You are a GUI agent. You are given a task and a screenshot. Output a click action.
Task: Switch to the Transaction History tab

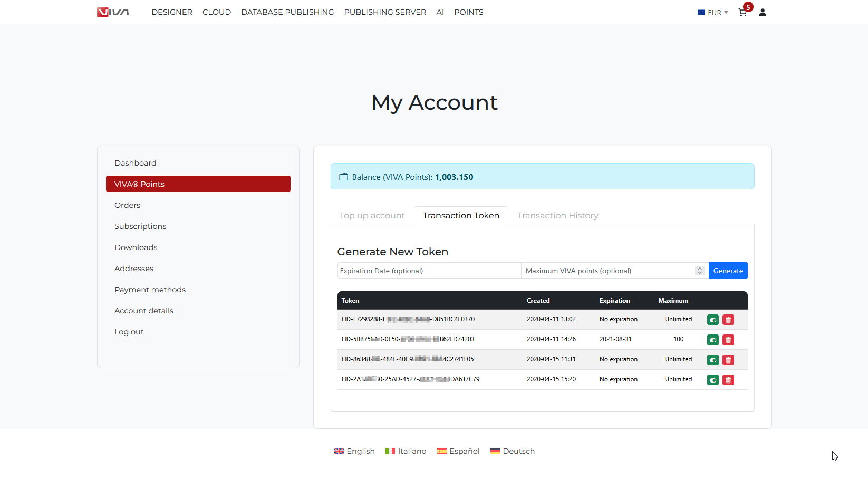pyautogui.click(x=557, y=215)
